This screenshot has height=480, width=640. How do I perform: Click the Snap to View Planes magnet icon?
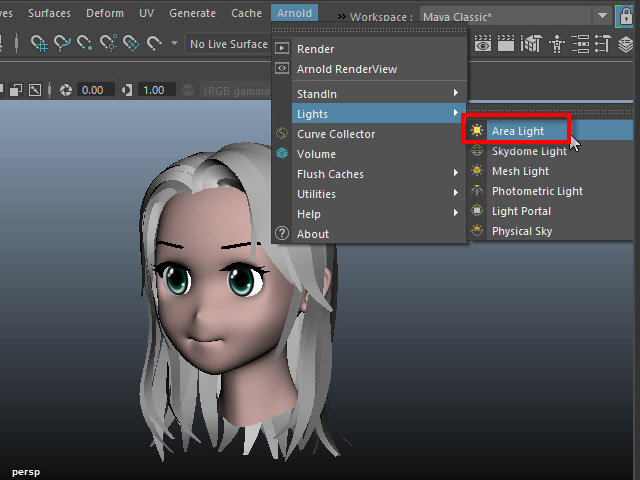click(129, 44)
